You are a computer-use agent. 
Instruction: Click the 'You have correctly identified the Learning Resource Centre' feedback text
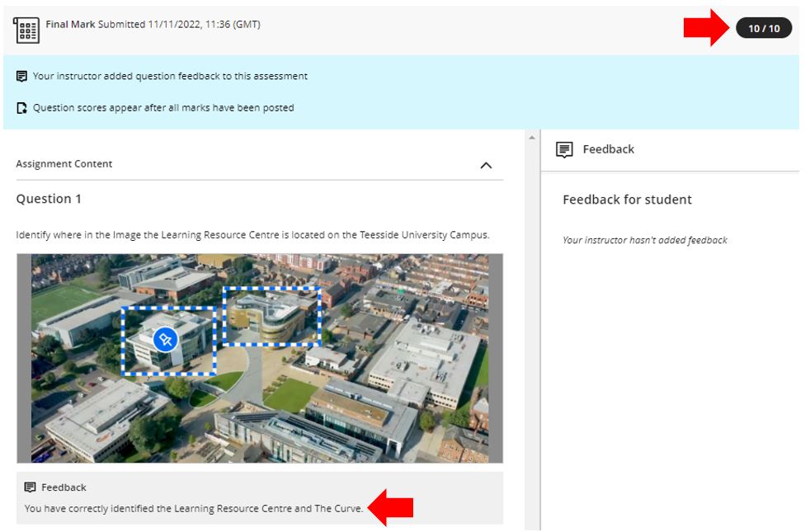(194, 508)
